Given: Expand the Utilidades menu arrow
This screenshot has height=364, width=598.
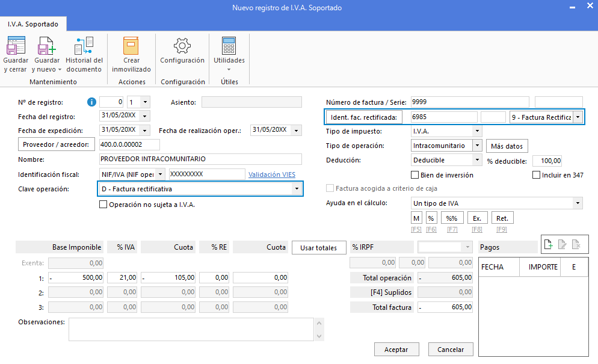Looking at the screenshot, I should point(229,69).
